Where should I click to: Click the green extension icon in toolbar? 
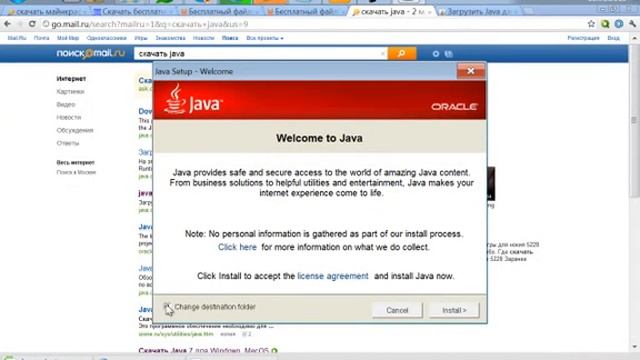(x=605, y=24)
